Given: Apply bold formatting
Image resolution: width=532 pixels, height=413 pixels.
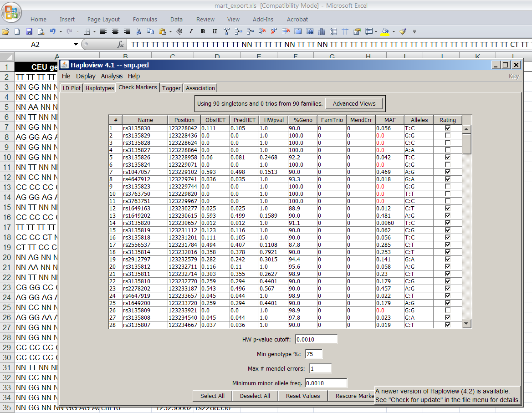Looking at the screenshot, I should 203,31.
